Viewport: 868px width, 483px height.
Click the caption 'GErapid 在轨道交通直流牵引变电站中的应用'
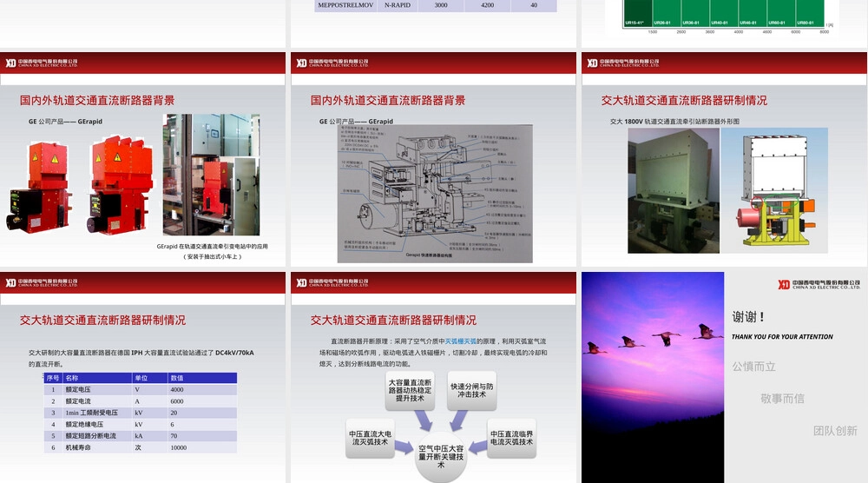coord(212,247)
